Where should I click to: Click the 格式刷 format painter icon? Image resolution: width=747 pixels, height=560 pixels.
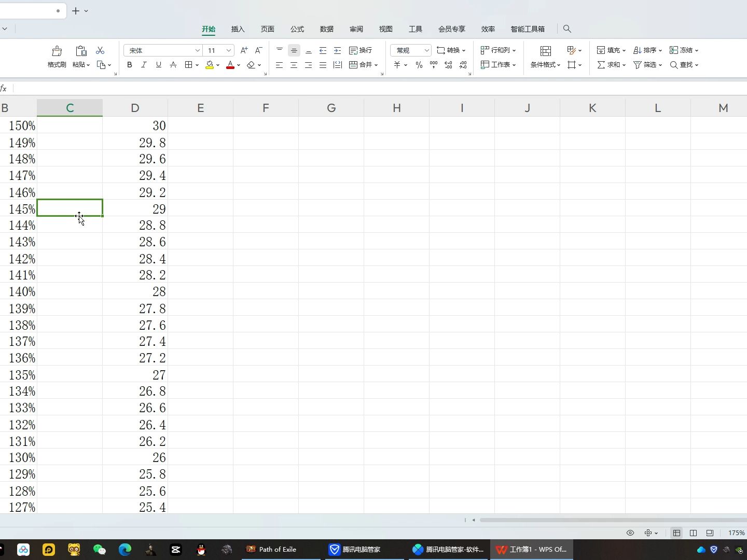pyautogui.click(x=57, y=51)
